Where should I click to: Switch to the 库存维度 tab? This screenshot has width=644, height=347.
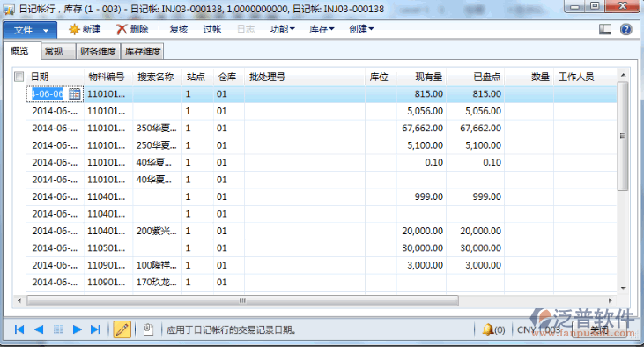pos(143,51)
